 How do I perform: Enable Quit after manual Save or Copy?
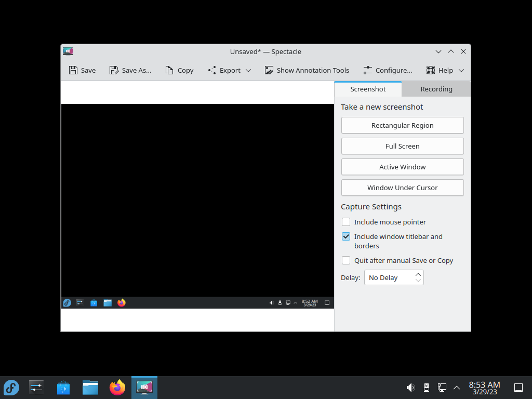[345, 260]
